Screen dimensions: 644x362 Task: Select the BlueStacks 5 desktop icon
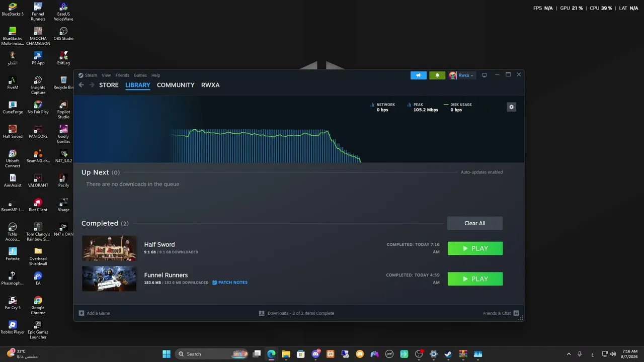coord(13,10)
